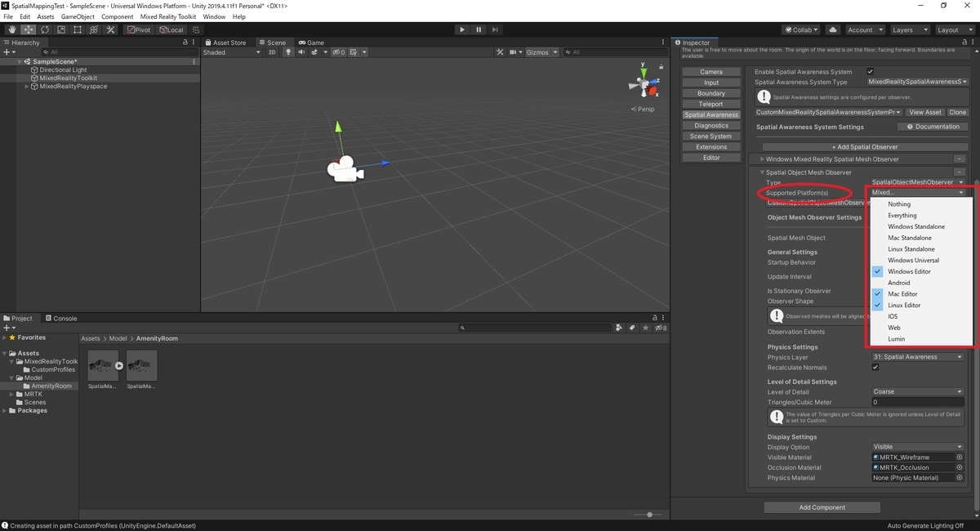
Task: Switch to the Game tab
Action: tap(311, 42)
